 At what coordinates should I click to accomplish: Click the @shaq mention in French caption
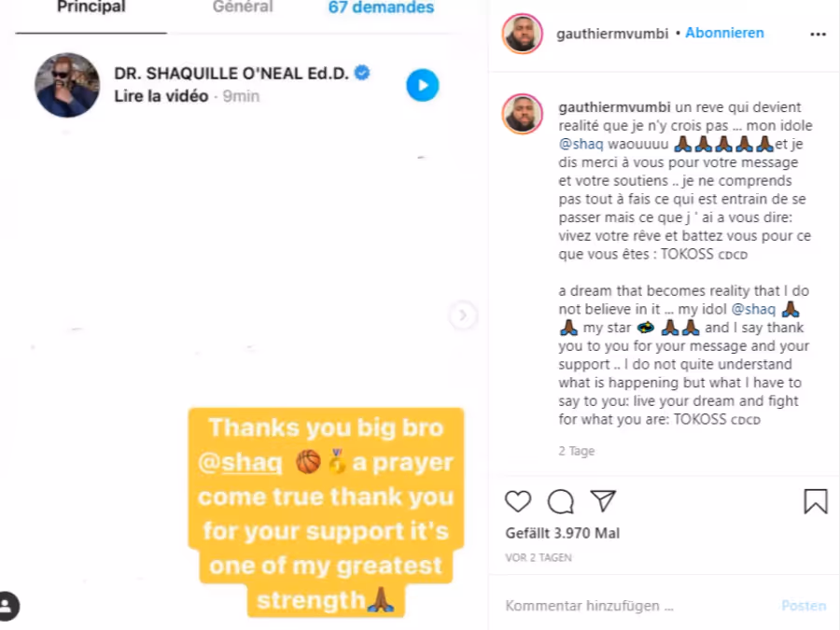point(581,144)
